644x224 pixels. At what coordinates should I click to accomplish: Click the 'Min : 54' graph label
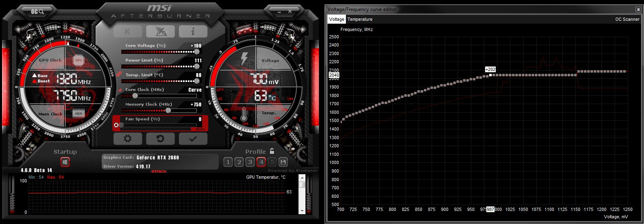[x=36, y=177]
